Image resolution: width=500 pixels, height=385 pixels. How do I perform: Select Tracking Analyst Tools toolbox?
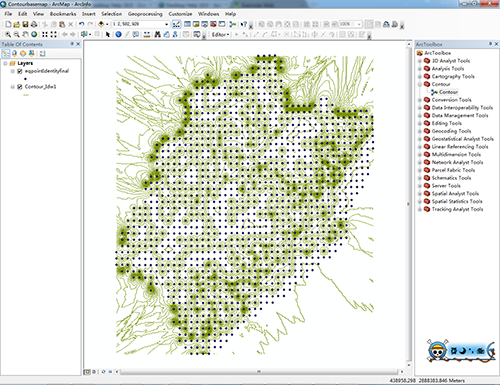(x=457, y=209)
